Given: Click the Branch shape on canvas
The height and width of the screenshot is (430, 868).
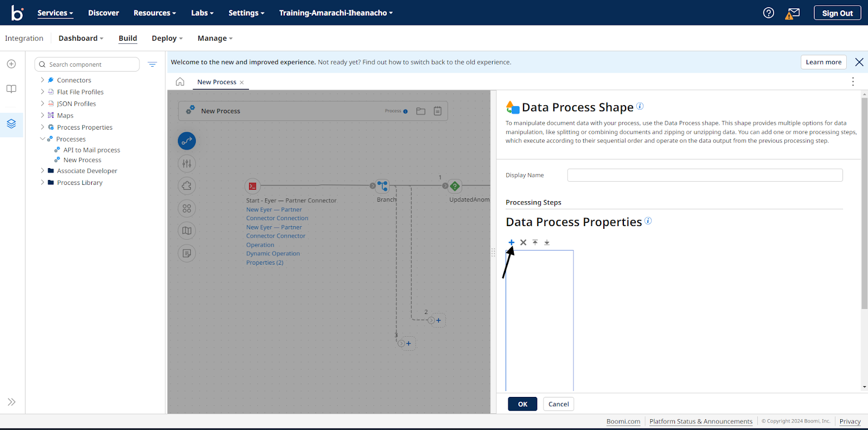Looking at the screenshot, I should pyautogui.click(x=382, y=186).
